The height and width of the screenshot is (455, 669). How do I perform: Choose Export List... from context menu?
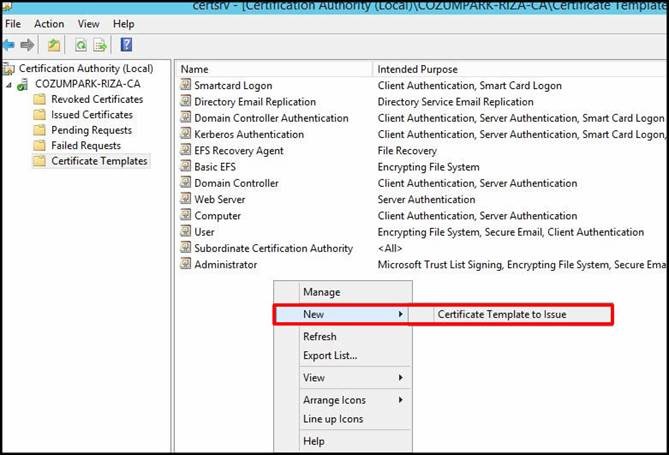pyautogui.click(x=330, y=356)
